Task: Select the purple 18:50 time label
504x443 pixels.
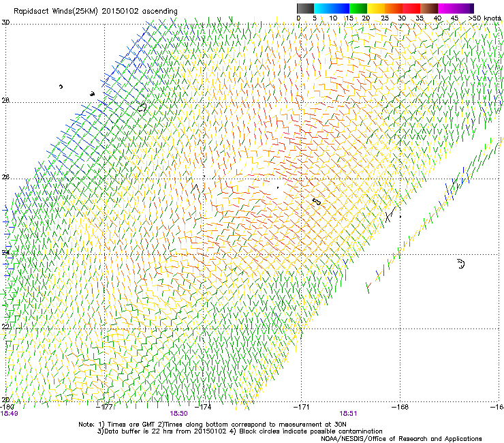Action: [178, 414]
